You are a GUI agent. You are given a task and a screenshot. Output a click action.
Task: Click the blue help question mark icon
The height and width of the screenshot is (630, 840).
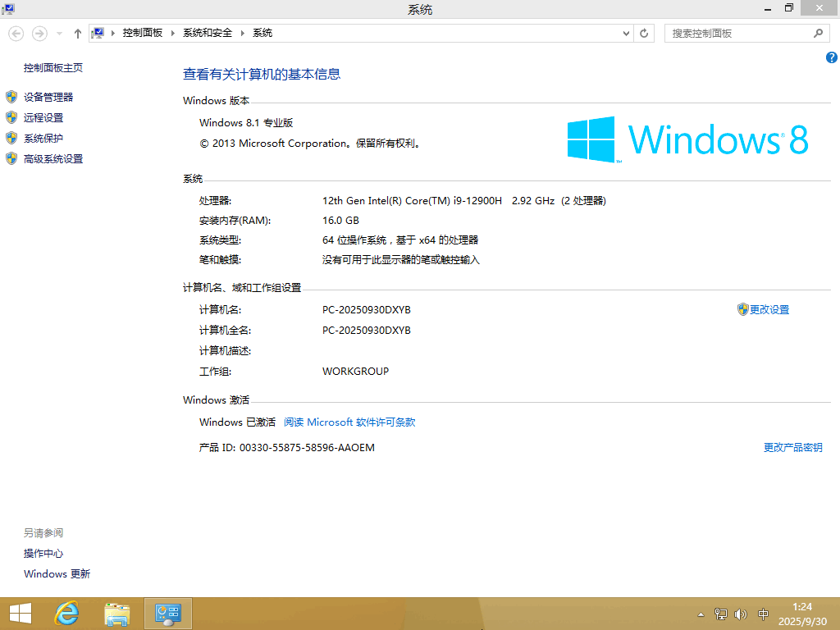(831, 57)
